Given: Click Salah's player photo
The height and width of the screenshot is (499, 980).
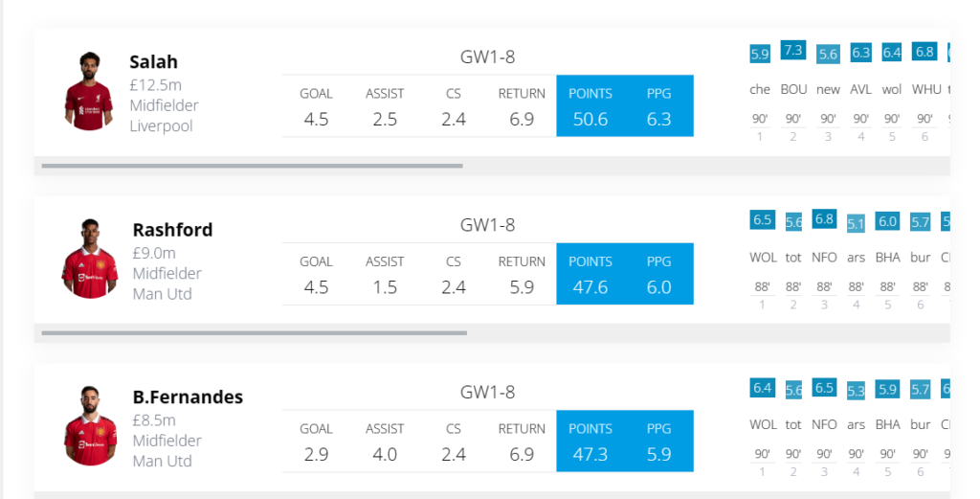Looking at the screenshot, I should [x=89, y=91].
